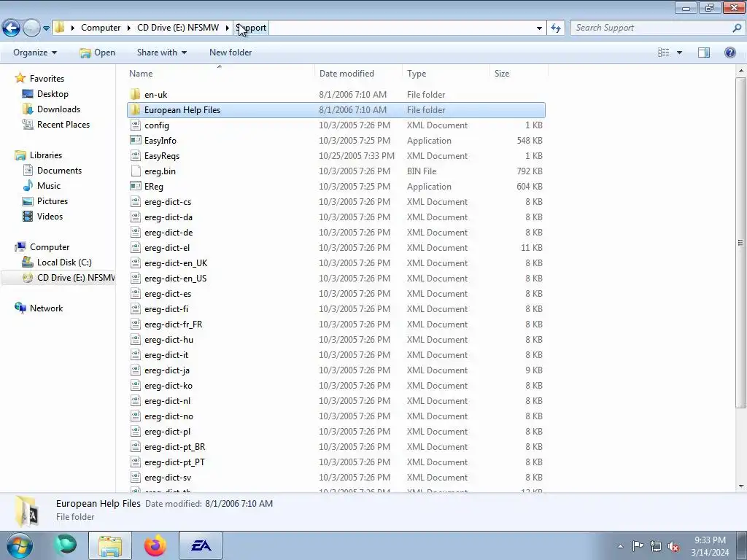The image size is (747, 560).
Task: Show the preview pane
Action: pyautogui.click(x=704, y=52)
